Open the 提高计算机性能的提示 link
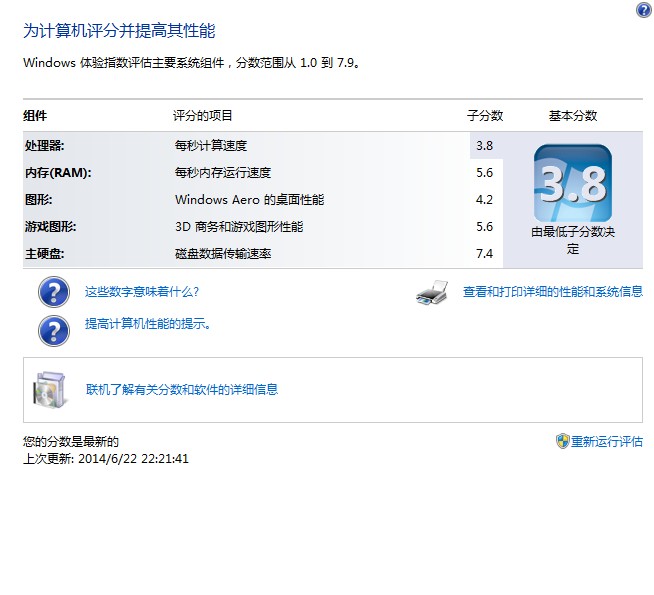The width and height of the screenshot is (654, 595). tap(147, 324)
